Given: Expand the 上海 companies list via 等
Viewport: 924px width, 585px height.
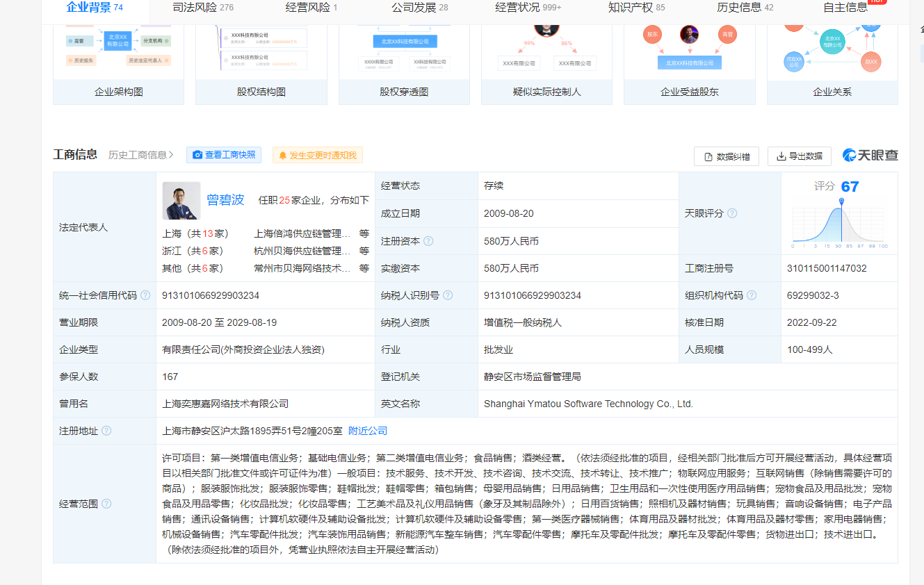Looking at the screenshot, I should (364, 233).
